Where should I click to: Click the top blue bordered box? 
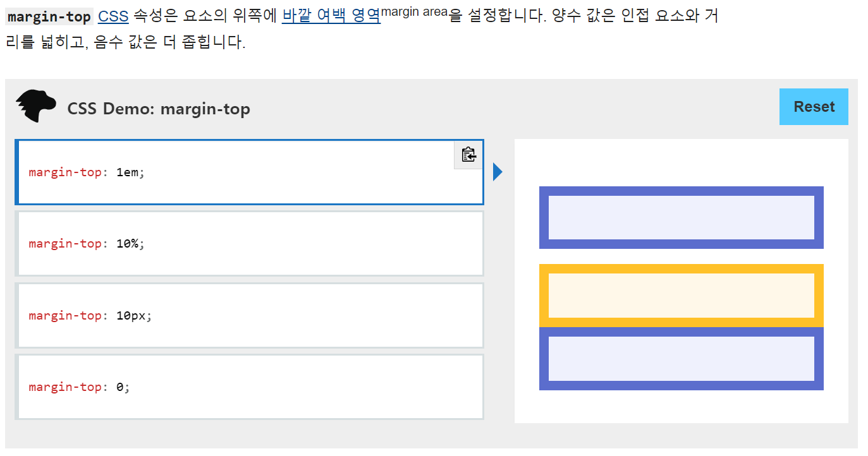coord(682,217)
